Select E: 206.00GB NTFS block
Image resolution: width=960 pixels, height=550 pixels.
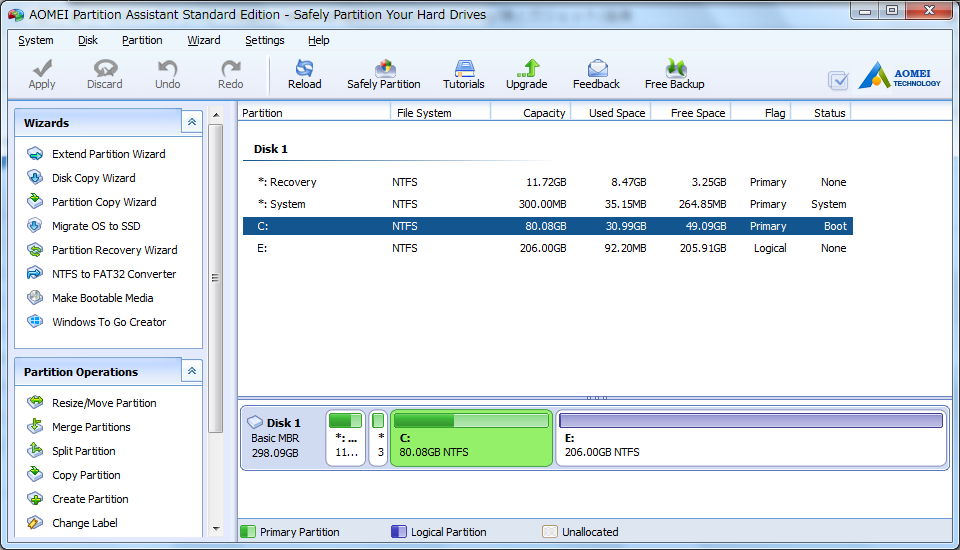pos(751,438)
